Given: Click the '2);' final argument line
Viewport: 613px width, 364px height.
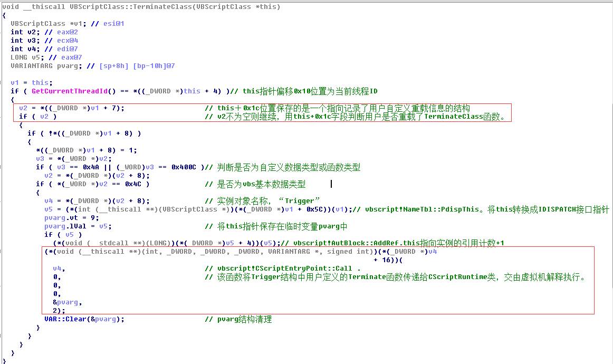Looking at the screenshot, I should click(59, 311).
